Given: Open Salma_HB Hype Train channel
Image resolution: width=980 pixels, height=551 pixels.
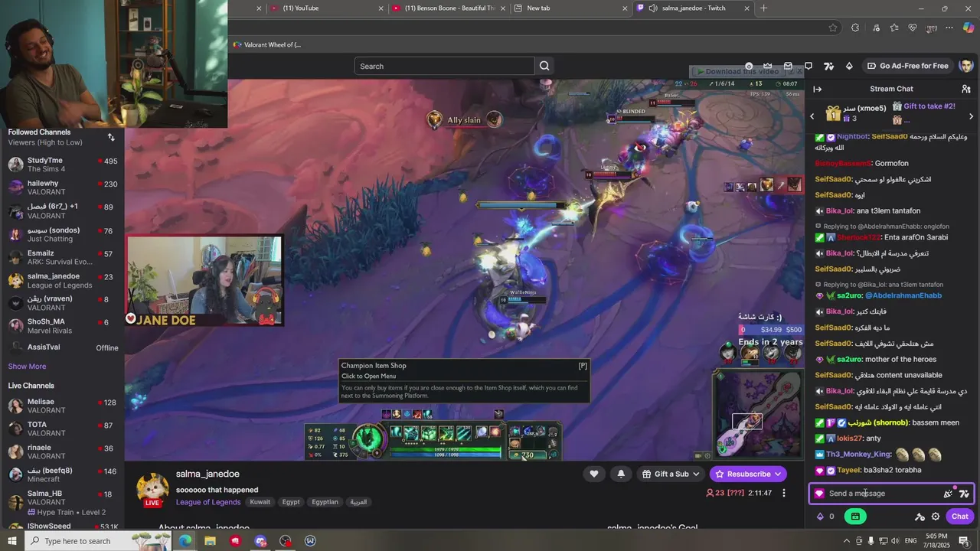Looking at the screenshot, I should click(x=62, y=502).
